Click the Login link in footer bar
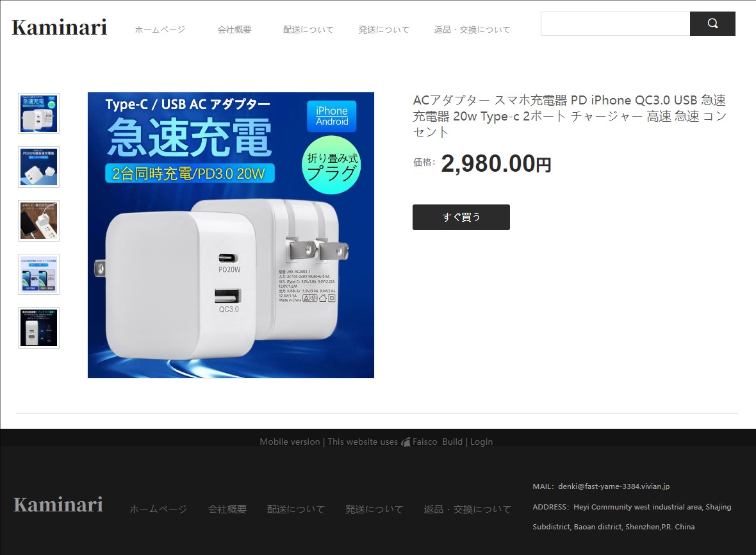The width and height of the screenshot is (756, 555). point(481,442)
